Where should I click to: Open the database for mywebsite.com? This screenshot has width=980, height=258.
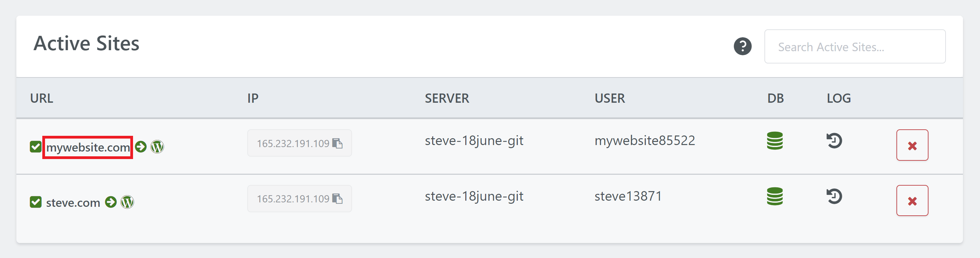[x=775, y=141]
